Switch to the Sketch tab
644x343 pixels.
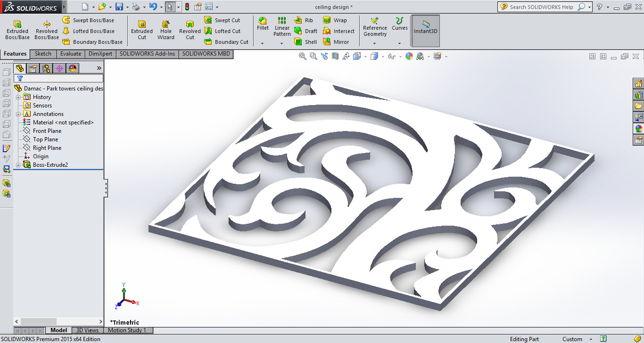coord(43,54)
